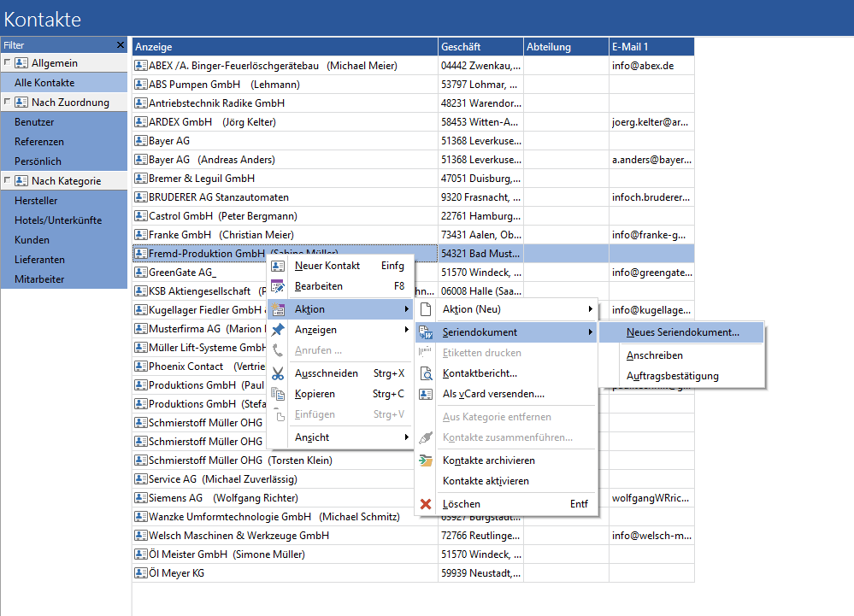Click contact icon of Öl Meyer KG row
The width and height of the screenshot is (854, 616).
click(x=141, y=573)
